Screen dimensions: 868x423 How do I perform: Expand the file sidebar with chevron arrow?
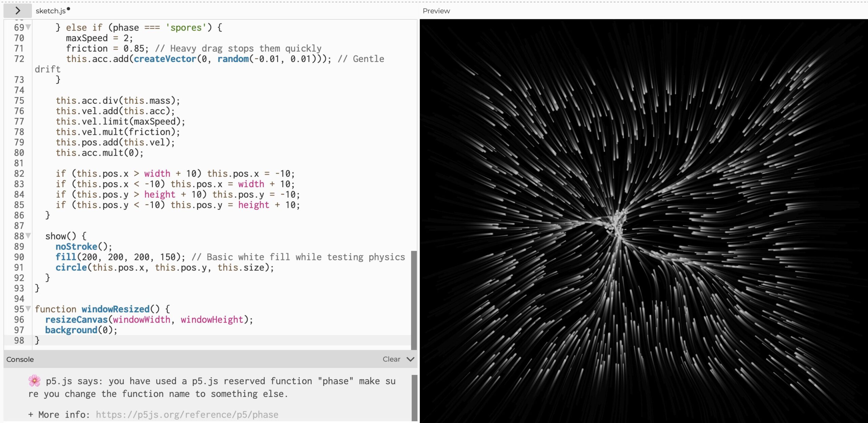click(x=18, y=11)
